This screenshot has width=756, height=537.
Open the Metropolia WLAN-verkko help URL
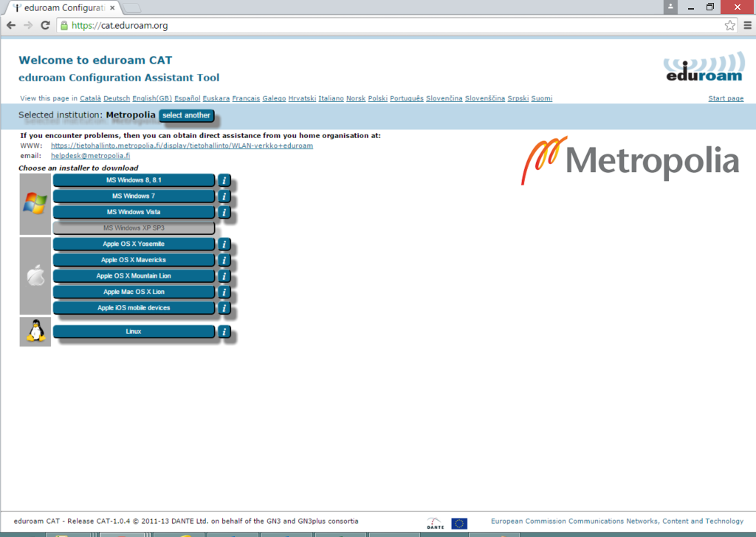182,146
